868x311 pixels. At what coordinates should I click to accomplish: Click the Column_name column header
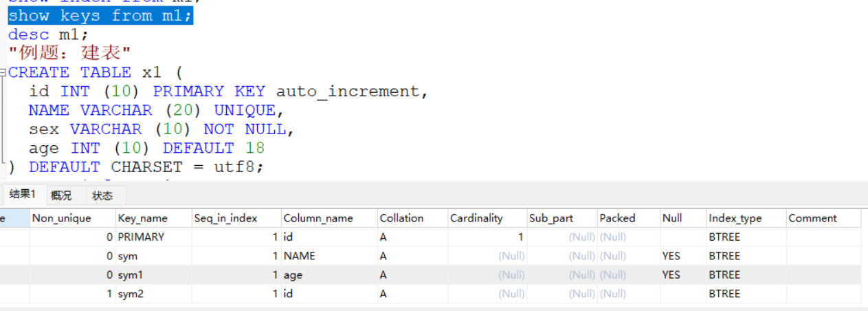[x=318, y=218]
